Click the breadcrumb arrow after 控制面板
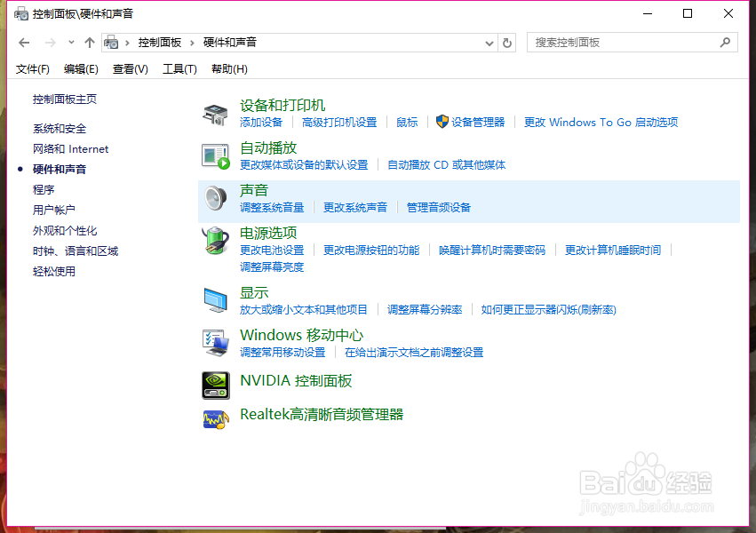 (194, 42)
